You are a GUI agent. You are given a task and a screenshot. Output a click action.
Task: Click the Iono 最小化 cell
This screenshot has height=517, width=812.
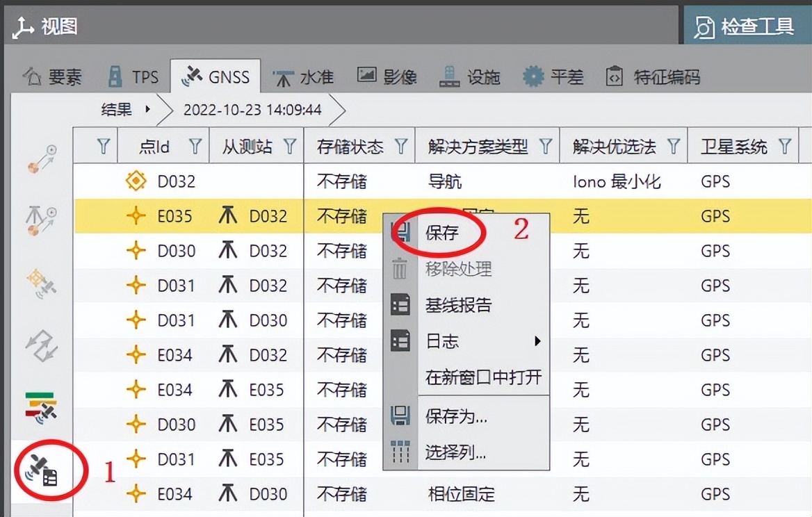616,181
